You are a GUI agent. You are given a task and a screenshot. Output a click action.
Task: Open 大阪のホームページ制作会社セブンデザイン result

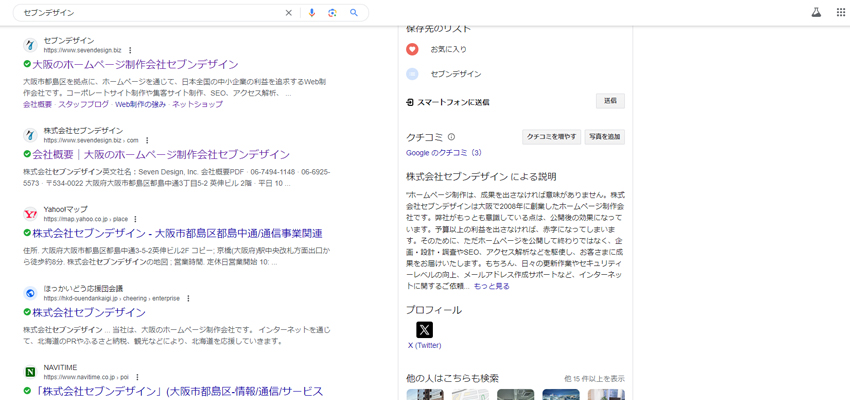pos(136,64)
